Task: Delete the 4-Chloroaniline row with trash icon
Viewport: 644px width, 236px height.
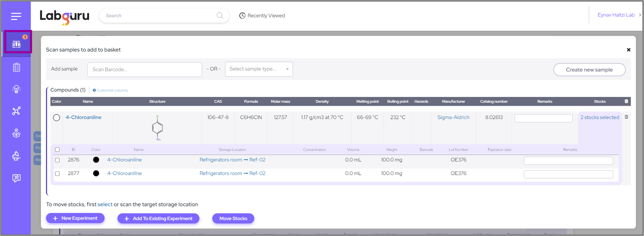Action: point(626,117)
